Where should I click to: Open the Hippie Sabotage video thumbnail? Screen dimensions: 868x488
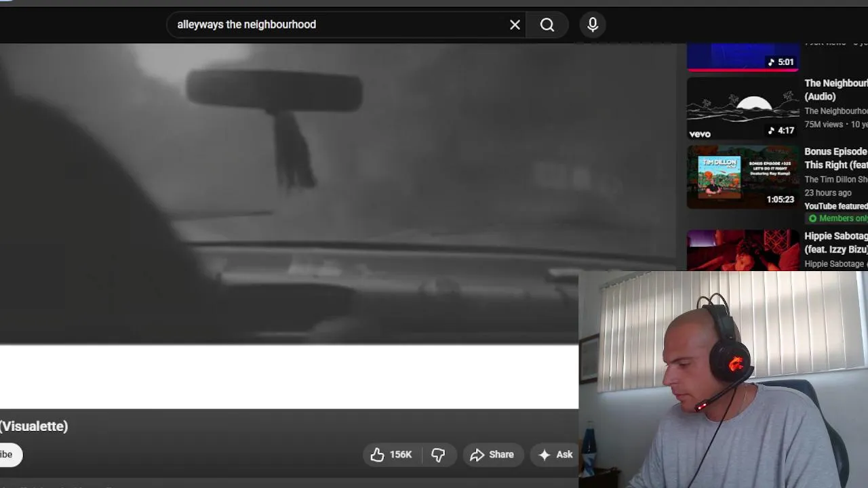click(743, 250)
